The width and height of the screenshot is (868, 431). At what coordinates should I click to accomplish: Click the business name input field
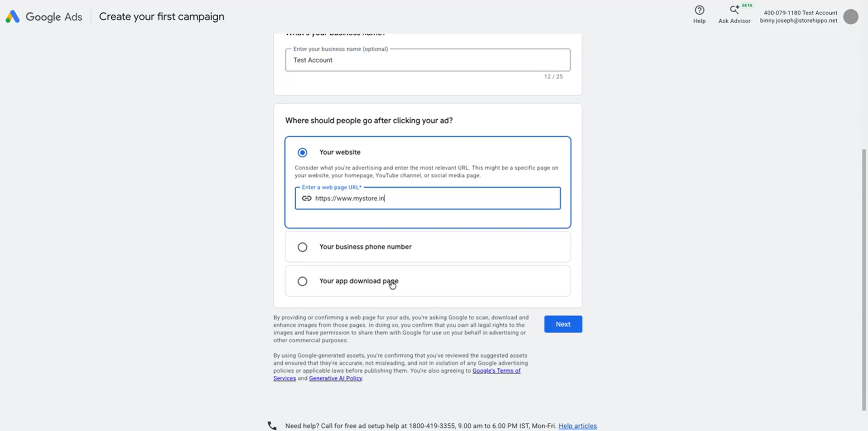[x=428, y=60]
